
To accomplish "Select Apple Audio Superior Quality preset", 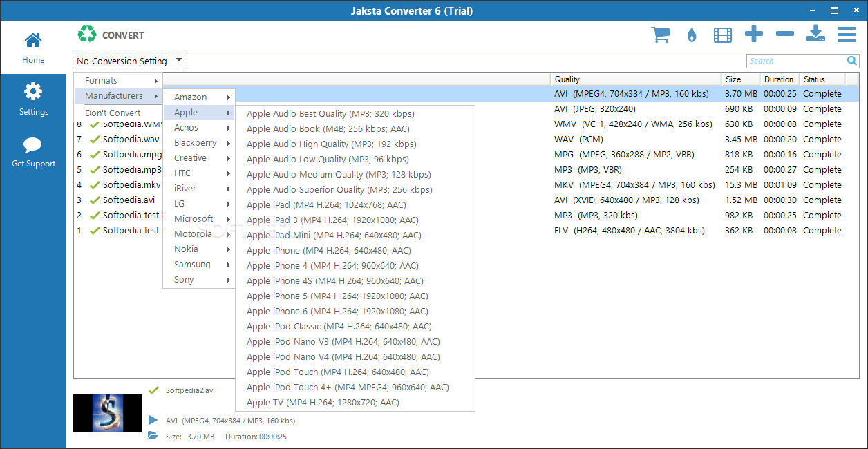I will pyautogui.click(x=355, y=190).
